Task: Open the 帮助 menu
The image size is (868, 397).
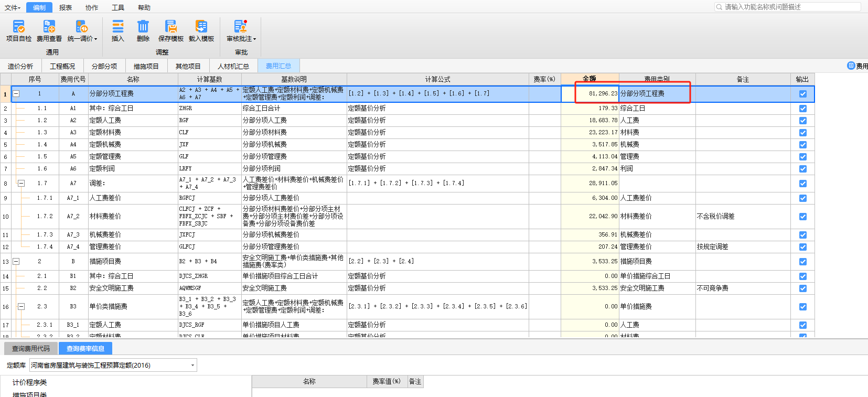Action: pos(144,7)
